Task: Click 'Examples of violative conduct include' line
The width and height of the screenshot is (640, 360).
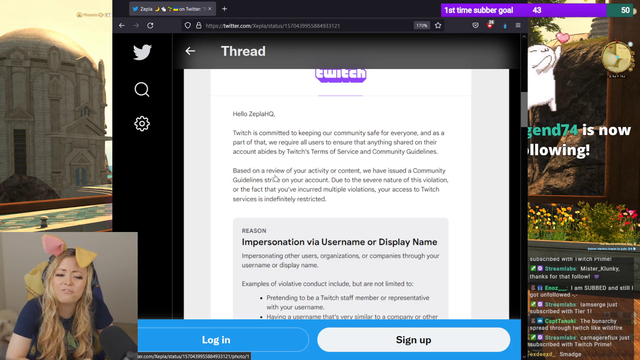Action: pyautogui.click(x=327, y=284)
